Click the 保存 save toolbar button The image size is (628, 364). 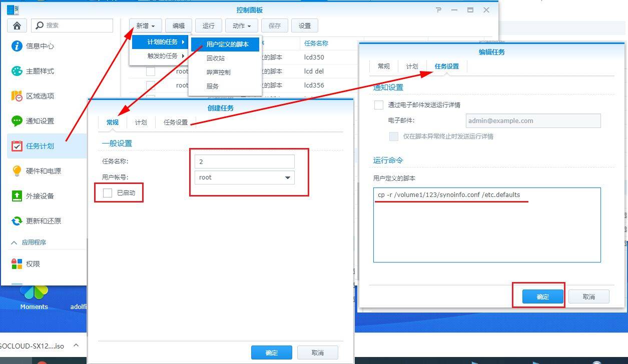coord(275,26)
